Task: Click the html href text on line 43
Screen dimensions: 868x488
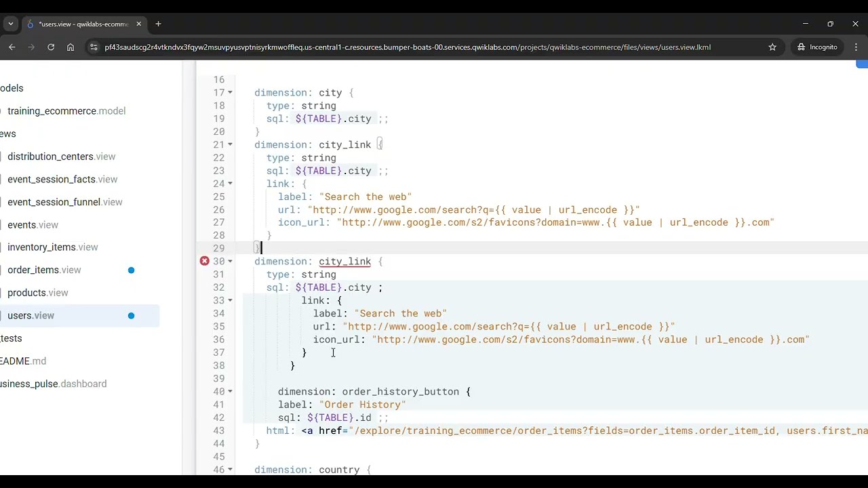Action: tap(584, 431)
